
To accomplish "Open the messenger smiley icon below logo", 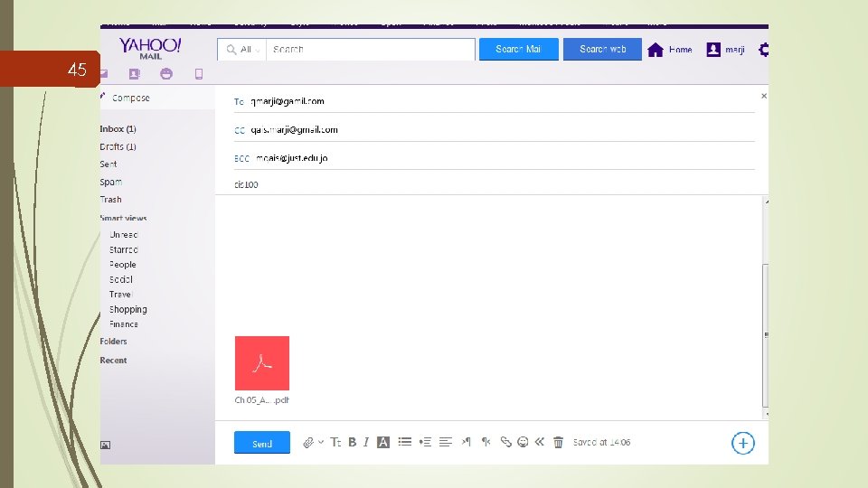I will click(166, 73).
